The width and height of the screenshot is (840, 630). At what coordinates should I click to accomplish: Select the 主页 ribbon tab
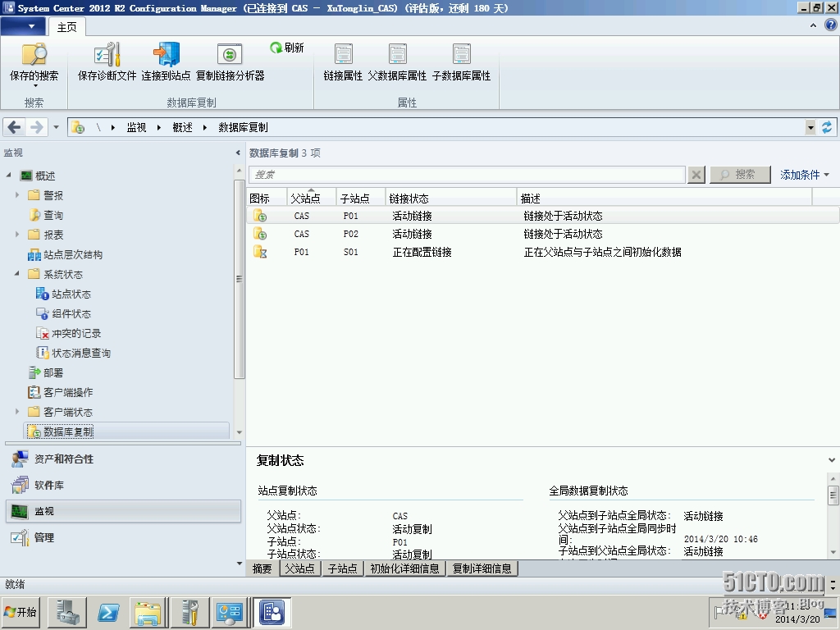pos(67,27)
